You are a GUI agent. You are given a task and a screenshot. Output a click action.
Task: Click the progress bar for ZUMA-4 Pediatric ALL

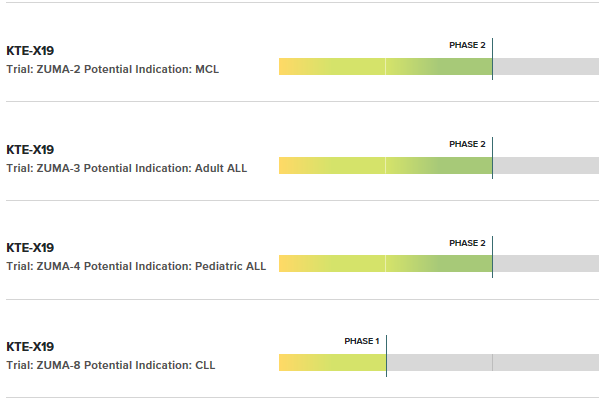pyautogui.click(x=385, y=264)
